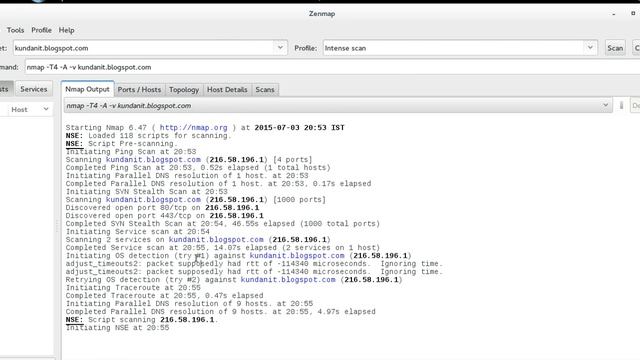Click the first kundanit.blogspot.com in Ping Scan line
Screen dimensions: 640x360
pos(153,160)
